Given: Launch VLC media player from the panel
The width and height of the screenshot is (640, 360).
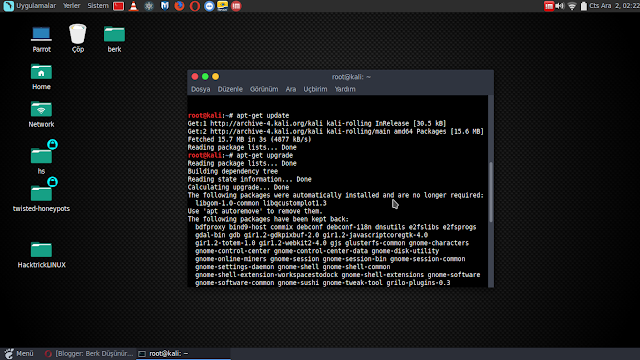Looking at the screenshot, I should coord(133,6).
